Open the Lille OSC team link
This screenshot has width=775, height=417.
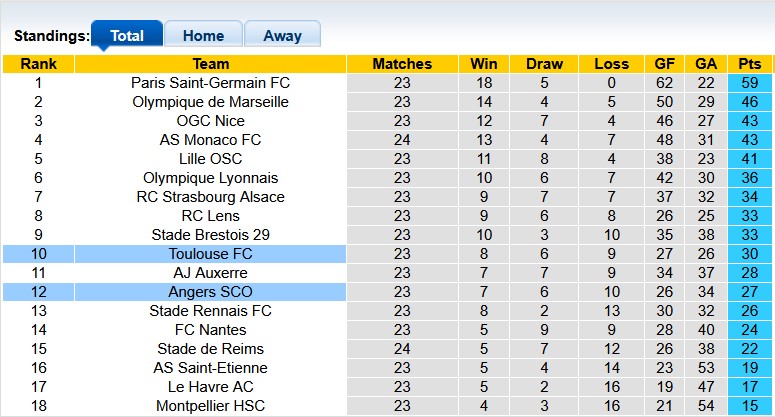pyautogui.click(x=210, y=159)
